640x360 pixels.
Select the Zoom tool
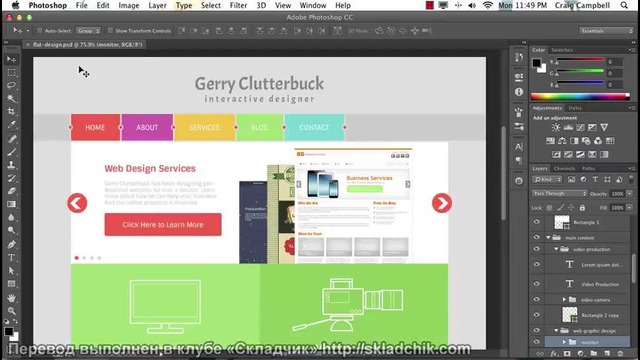pos(11,311)
